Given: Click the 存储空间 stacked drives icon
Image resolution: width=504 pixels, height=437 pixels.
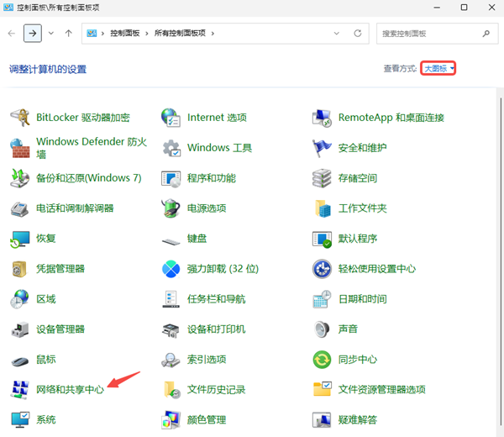Looking at the screenshot, I should pyautogui.click(x=322, y=178).
